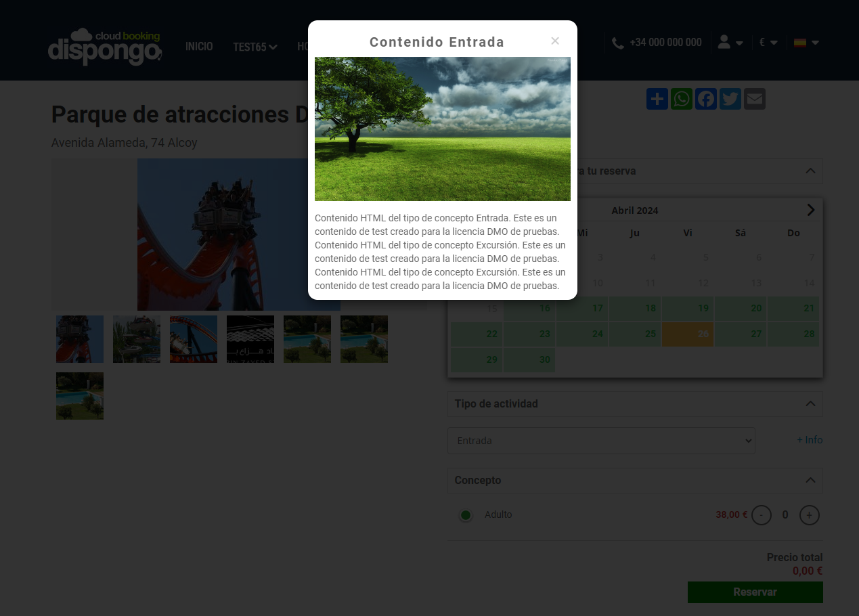859x616 pixels.
Task: Open the last pool thumbnail in second row
Action: [80, 396]
